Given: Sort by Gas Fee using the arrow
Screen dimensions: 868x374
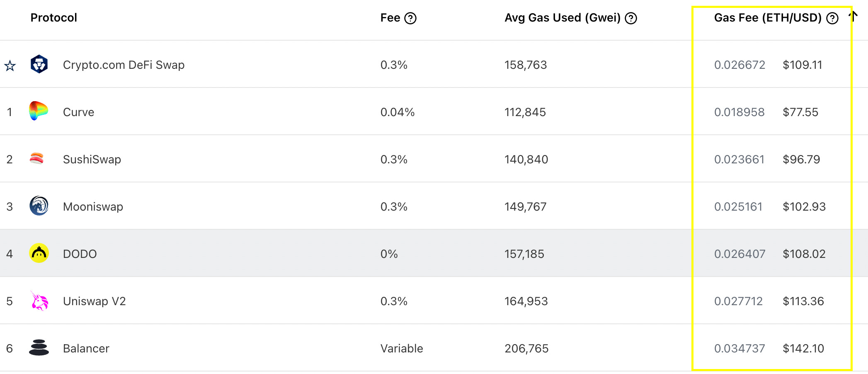Looking at the screenshot, I should (x=853, y=17).
